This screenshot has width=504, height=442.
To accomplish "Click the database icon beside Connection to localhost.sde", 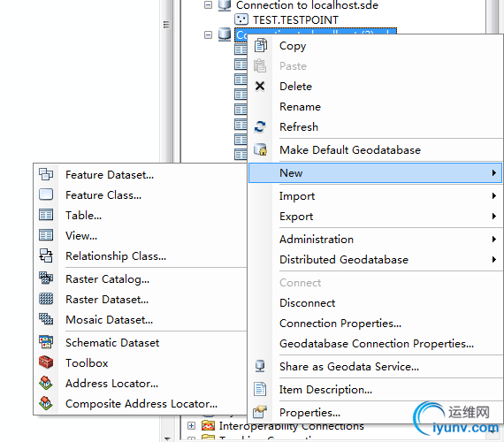I will point(225,5).
